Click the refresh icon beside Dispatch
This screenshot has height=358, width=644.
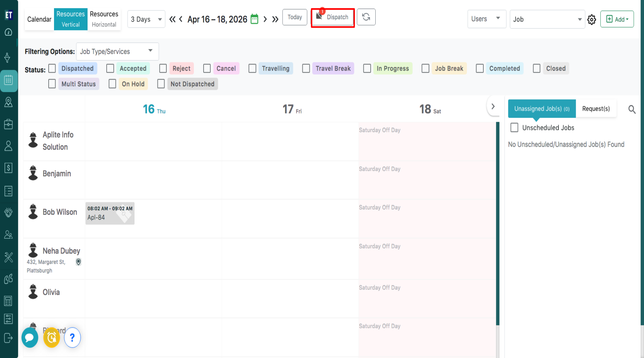coord(366,17)
